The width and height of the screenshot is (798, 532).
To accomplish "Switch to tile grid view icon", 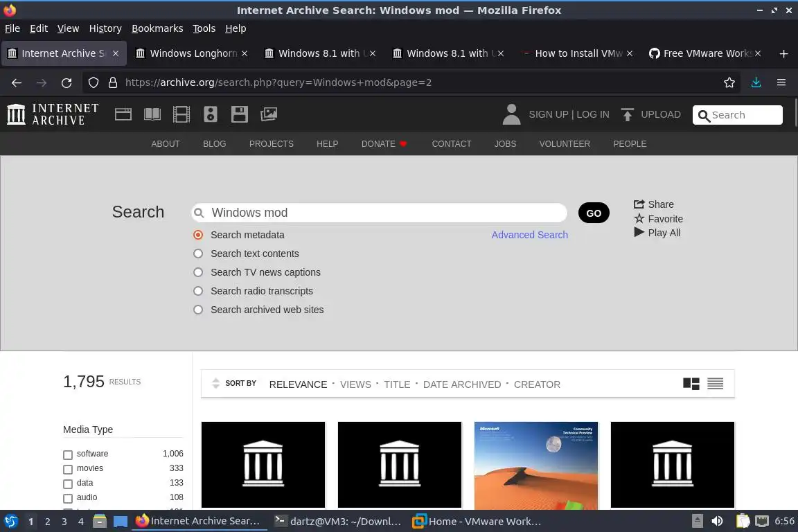I will tap(691, 384).
